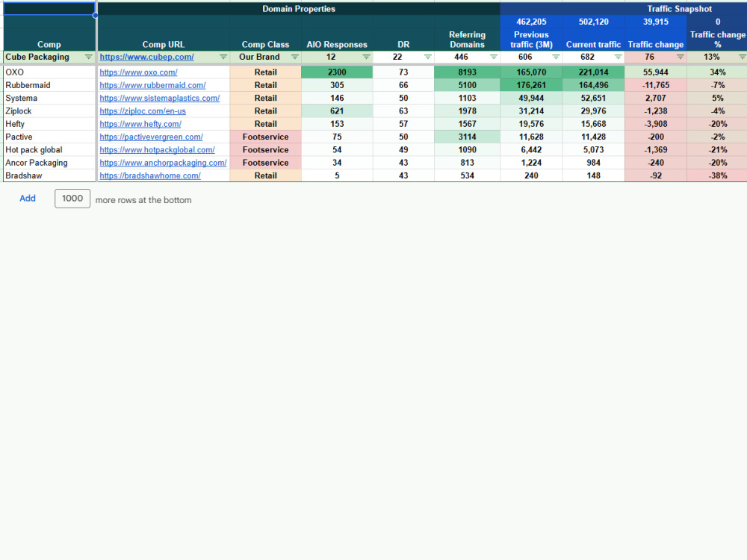Open filter icon next to Current traffic 682
The width and height of the screenshot is (747, 560).
click(618, 57)
